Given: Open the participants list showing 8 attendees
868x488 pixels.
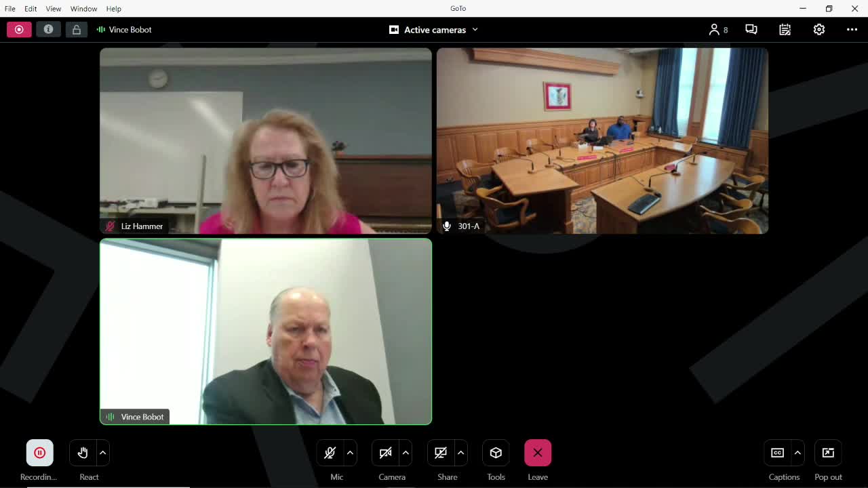Looking at the screenshot, I should point(718,30).
